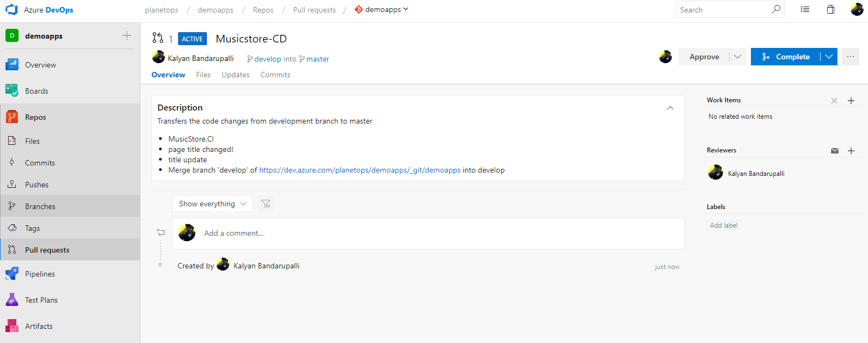Image resolution: width=868 pixels, height=343 pixels.
Task: Click the ACTIVE status badge
Action: 192,39
